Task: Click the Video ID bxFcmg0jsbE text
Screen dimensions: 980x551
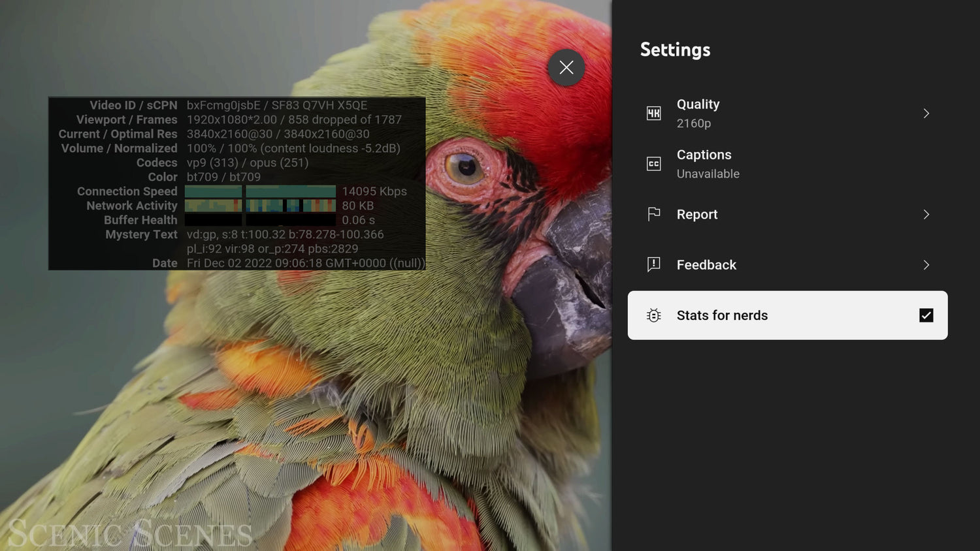Action: click(x=223, y=105)
